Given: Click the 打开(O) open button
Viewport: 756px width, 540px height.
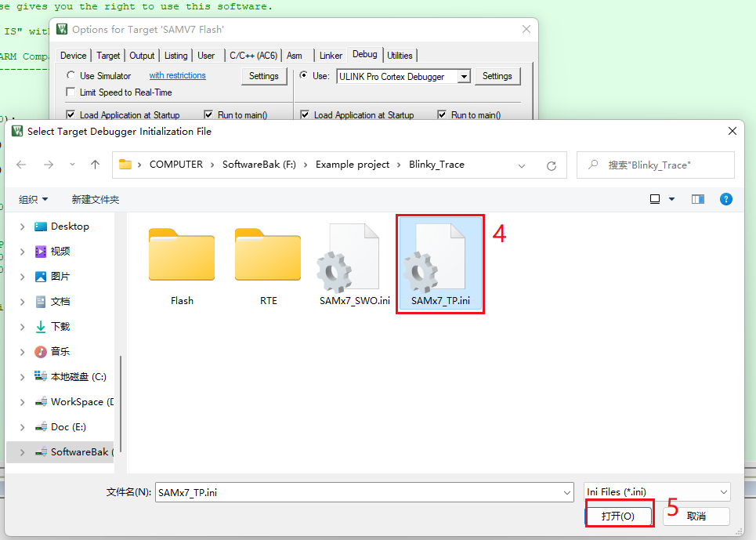Looking at the screenshot, I should point(618,516).
